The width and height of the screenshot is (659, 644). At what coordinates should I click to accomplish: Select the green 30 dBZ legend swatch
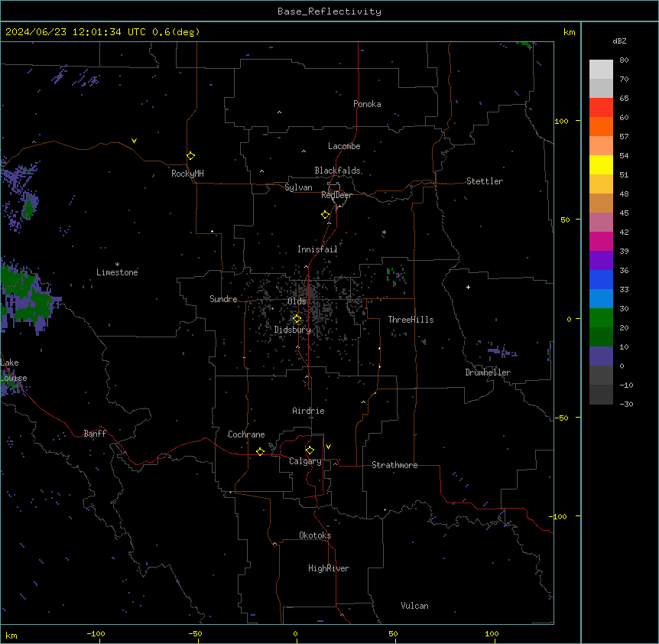pos(601,318)
